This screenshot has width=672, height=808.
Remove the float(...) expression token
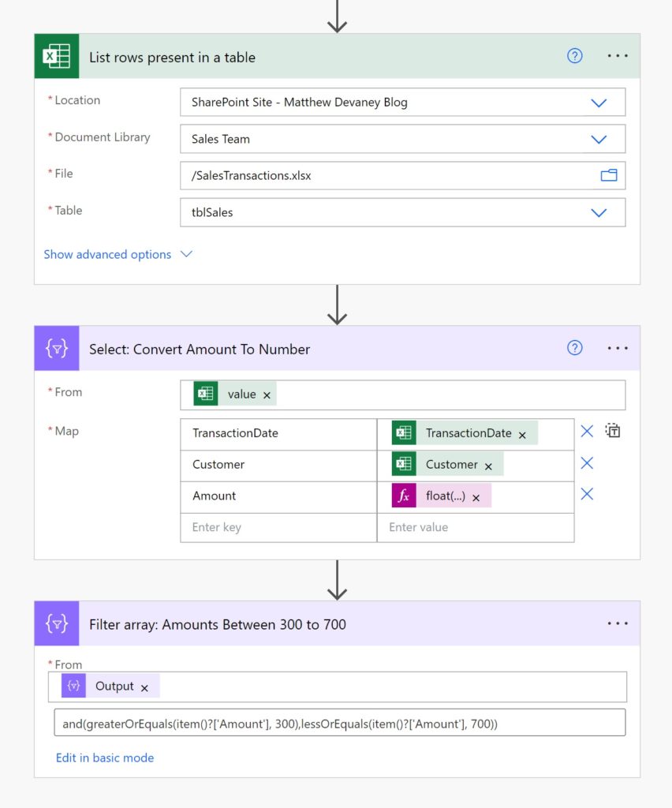point(476,498)
